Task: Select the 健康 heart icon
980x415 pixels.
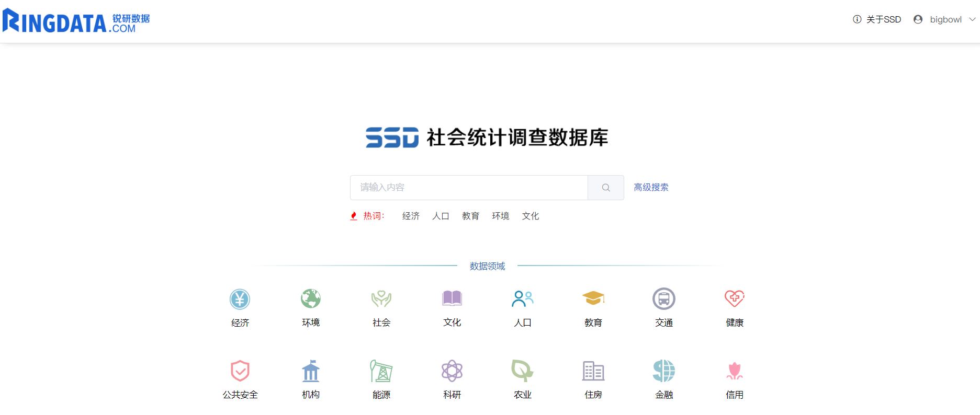Action: tap(735, 298)
